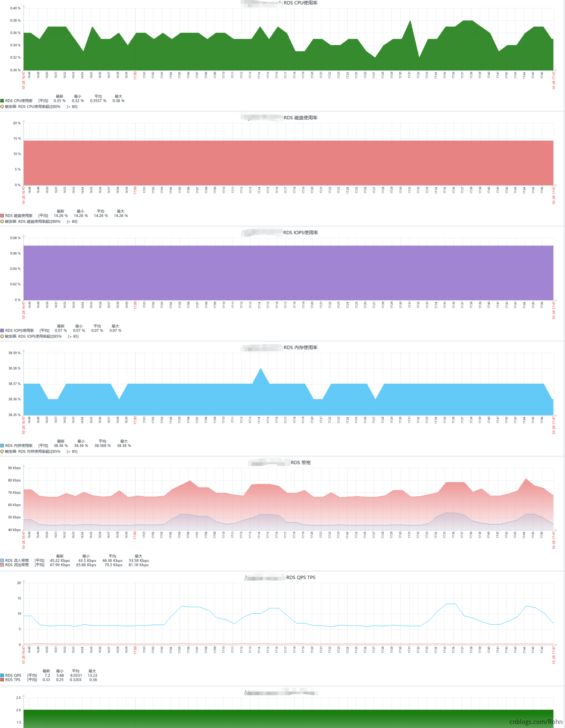Open the RDS IOPS使用率 graph area
Image resolution: width=565 pixels, height=728 pixels.
pyautogui.click(x=288, y=269)
